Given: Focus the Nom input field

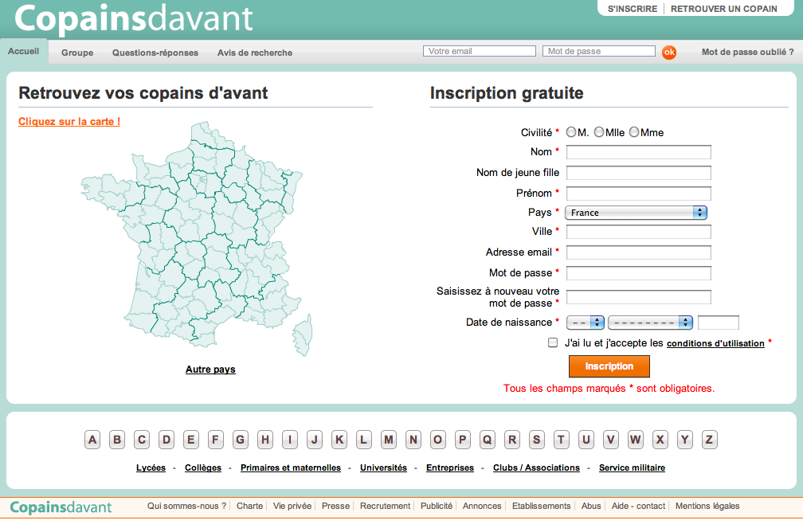Looking at the screenshot, I should 639,152.
